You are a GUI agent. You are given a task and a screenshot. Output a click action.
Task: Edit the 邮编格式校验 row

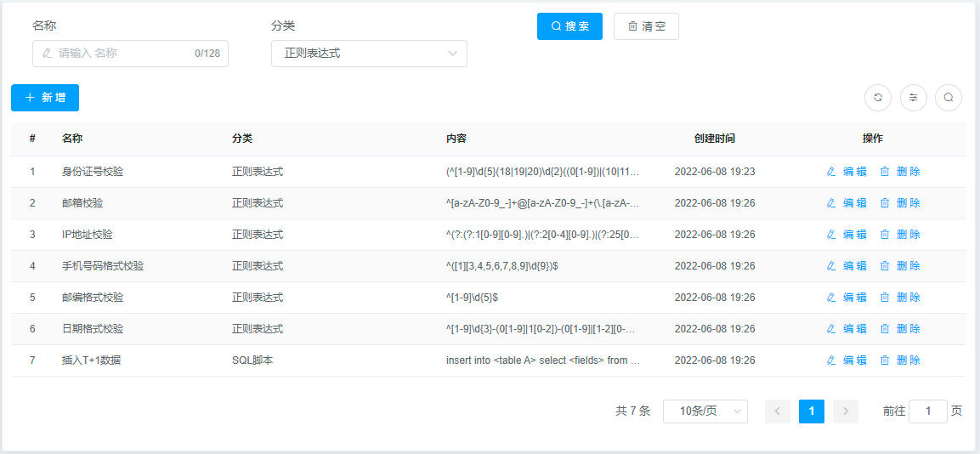click(x=847, y=298)
